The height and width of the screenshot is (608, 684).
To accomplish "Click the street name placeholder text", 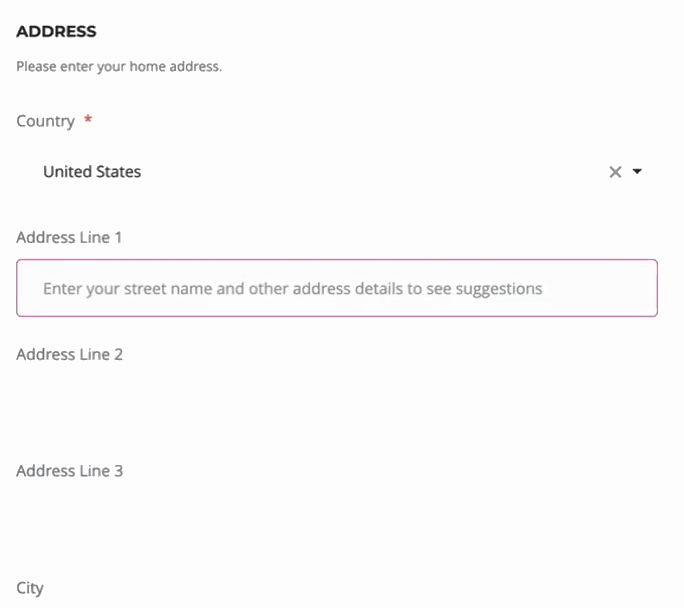I will [x=293, y=289].
